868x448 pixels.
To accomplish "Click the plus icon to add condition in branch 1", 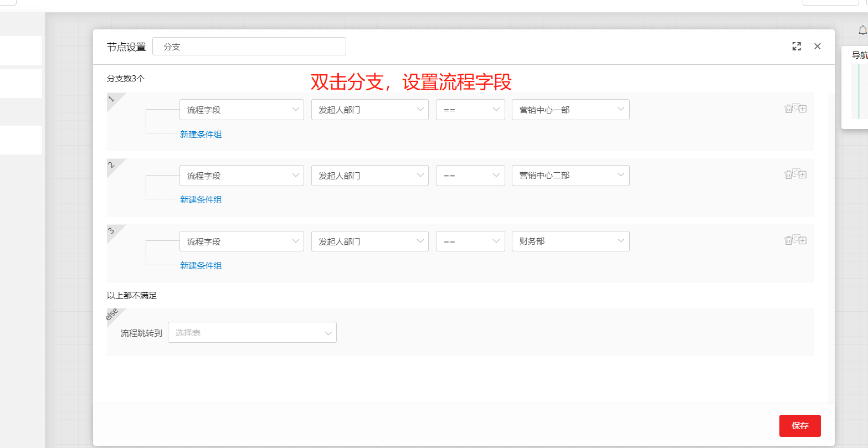I will click(803, 109).
